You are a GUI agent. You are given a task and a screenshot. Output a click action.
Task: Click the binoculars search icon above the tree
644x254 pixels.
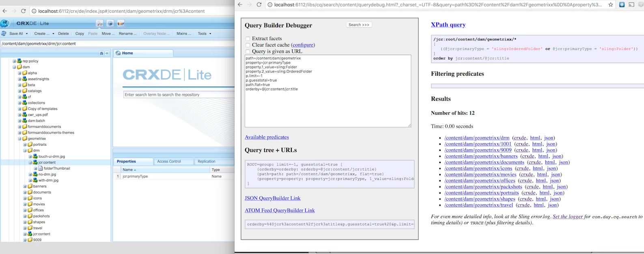(101, 53)
